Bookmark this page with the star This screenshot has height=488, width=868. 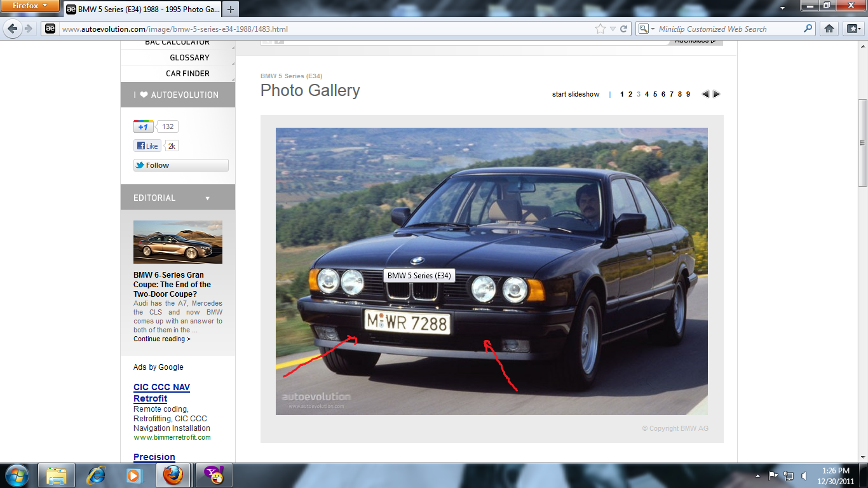pyautogui.click(x=600, y=29)
